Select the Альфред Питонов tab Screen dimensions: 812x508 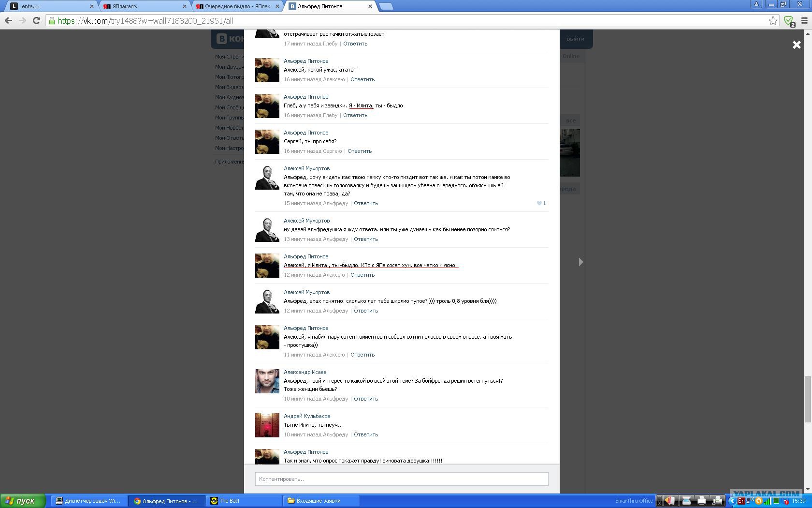click(x=329, y=6)
